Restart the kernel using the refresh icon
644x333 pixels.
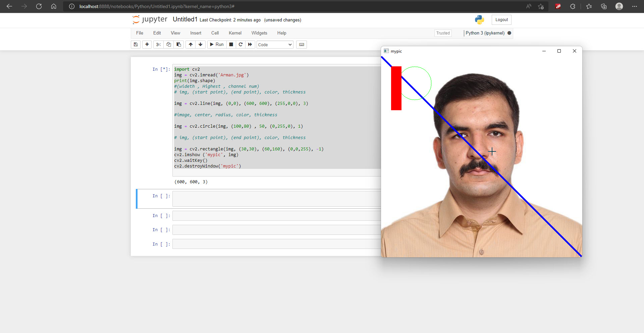pyautogui.click(x=240, y=44)
